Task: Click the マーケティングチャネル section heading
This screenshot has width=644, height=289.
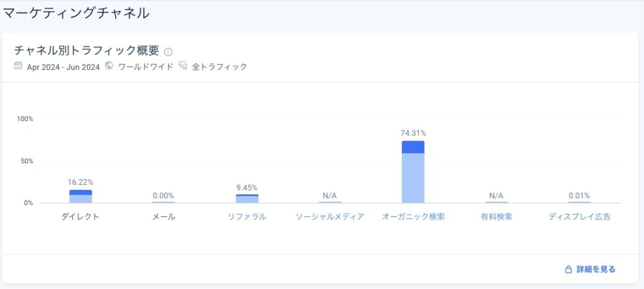Action: pos(76,12)
